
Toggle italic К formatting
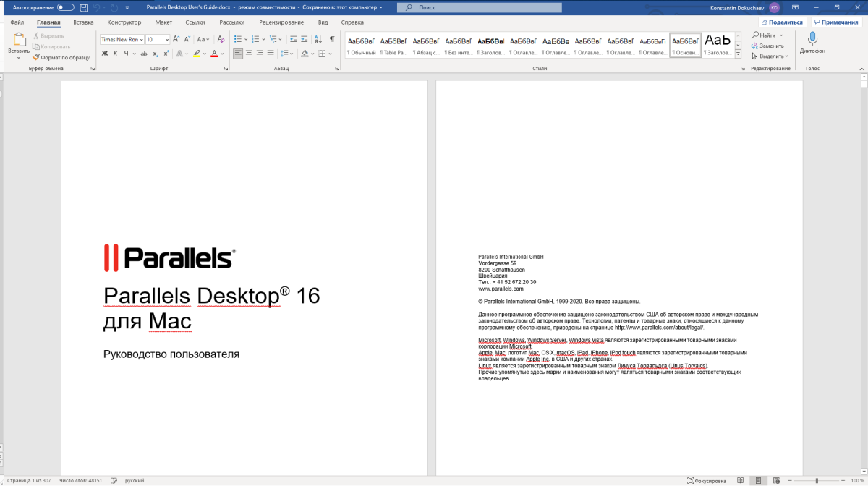click(x=116, y=54)
